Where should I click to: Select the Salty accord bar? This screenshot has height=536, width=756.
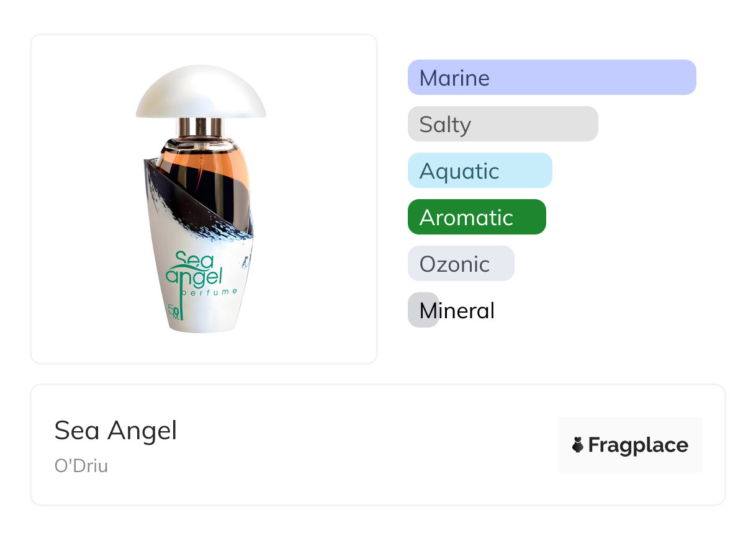pyautogui.click(x=503, y=124)
